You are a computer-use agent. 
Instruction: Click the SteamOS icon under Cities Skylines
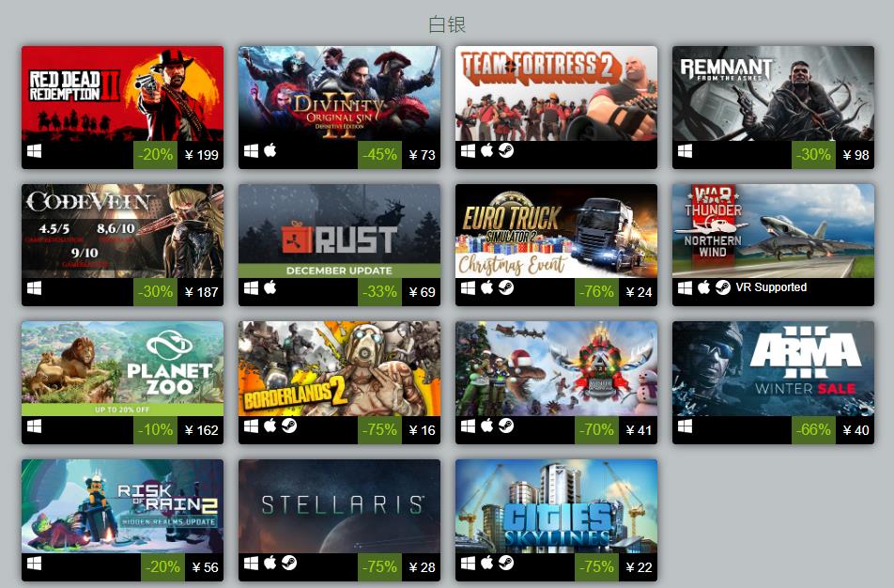click(506, 564)
